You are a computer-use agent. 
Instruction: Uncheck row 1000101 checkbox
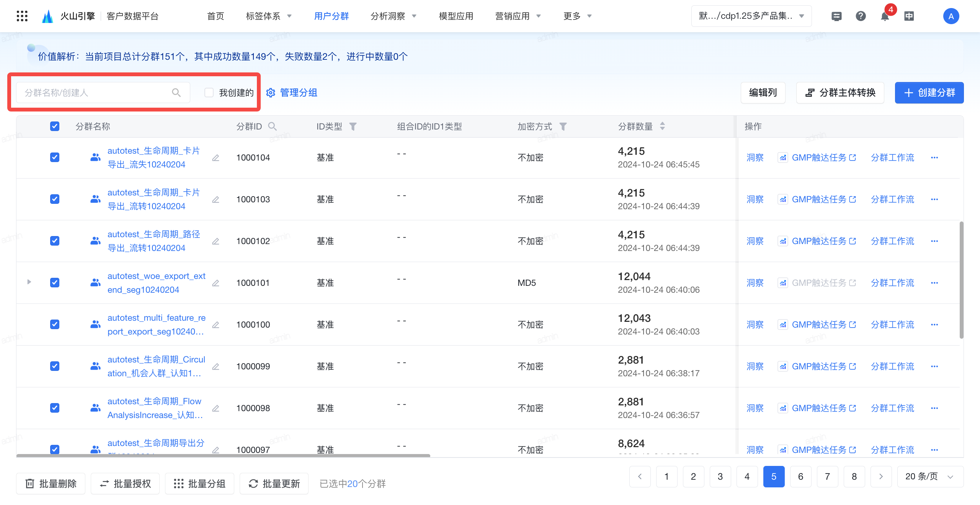pos(55,283)
